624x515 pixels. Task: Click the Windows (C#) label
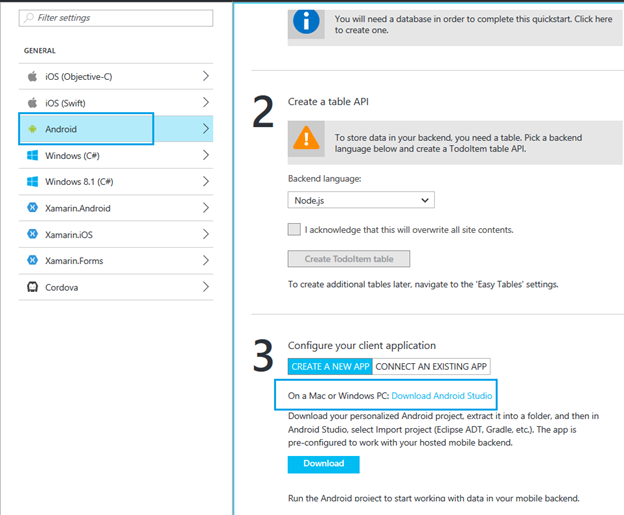[x=72, y=155]
